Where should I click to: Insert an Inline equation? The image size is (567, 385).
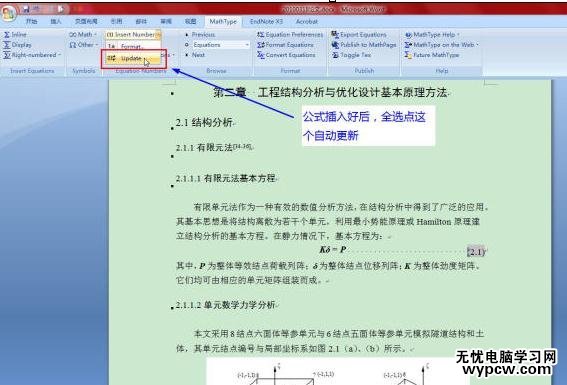click(15, 35)
